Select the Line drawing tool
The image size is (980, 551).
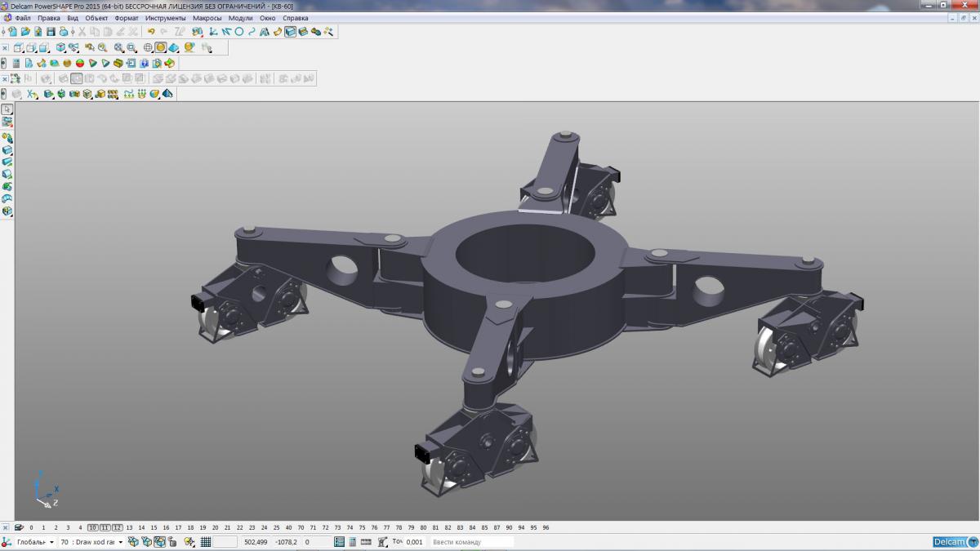(226, 31)
